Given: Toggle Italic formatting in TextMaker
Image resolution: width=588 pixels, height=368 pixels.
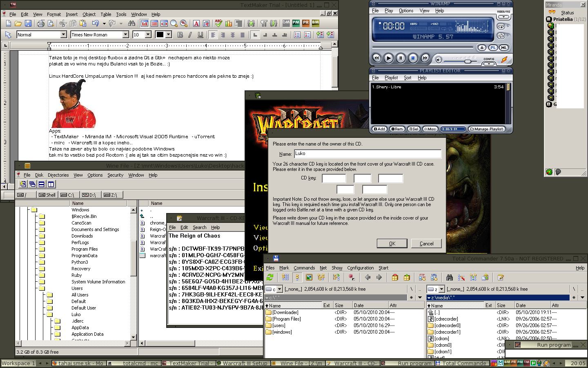Looking at the screenshot, I should click(190, 35).
